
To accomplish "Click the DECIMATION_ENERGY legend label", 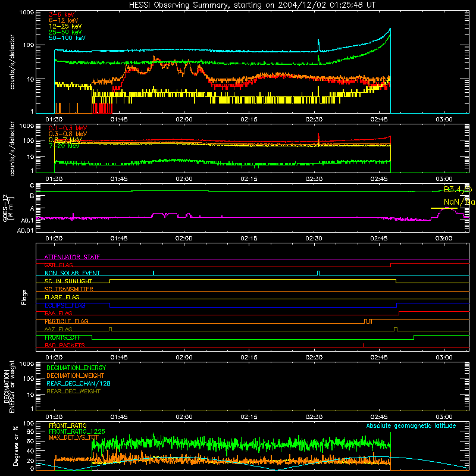I will 76,368.
